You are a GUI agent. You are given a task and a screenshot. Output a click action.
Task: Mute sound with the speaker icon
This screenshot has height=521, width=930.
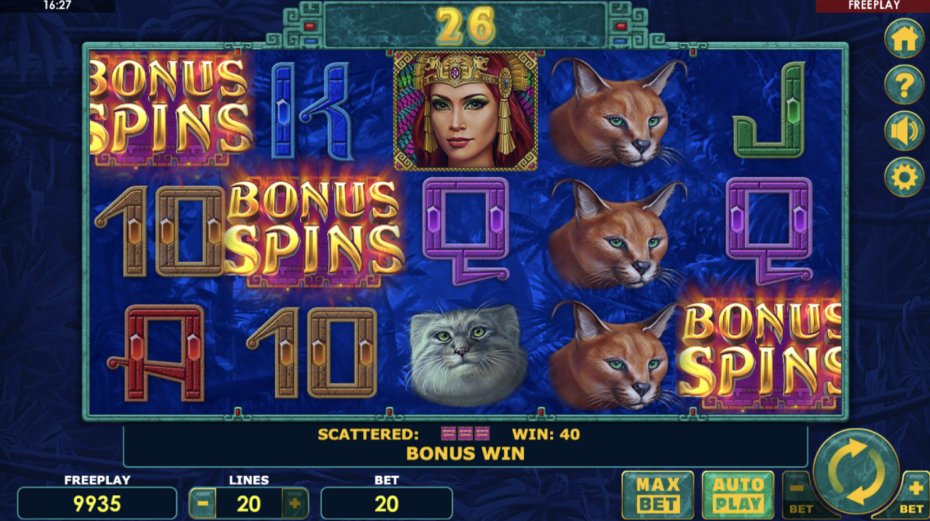(x=904, y=131)
